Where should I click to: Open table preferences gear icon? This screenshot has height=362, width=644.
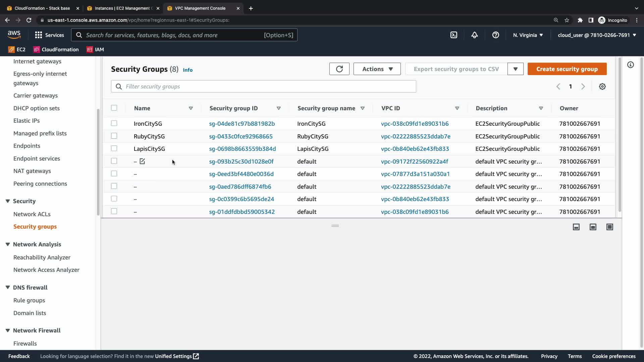pyautogui.click(x=602, y=86)
